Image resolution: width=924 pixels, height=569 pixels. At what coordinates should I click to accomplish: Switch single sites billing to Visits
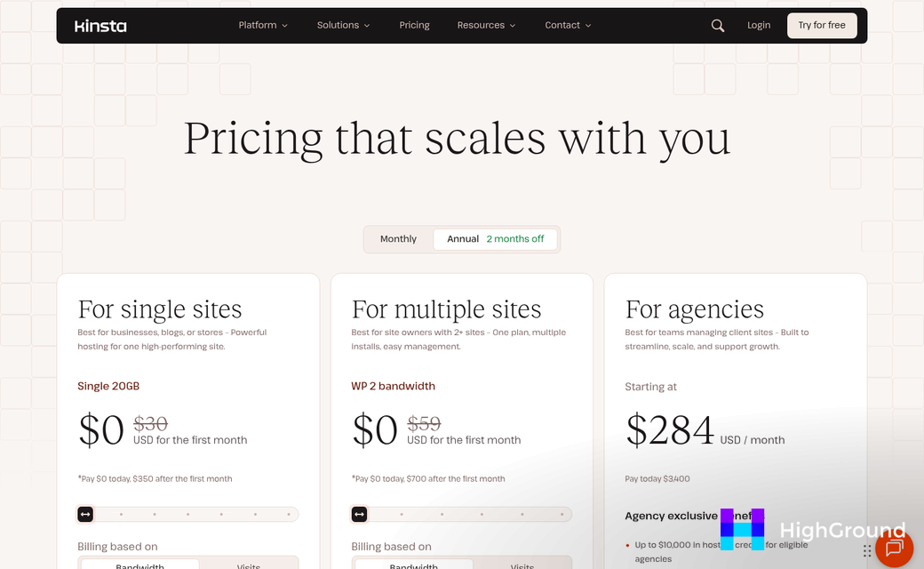249,565
